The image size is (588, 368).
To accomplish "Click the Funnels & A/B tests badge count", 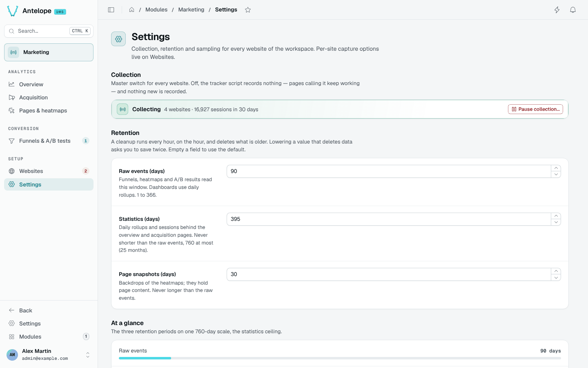I will (x=86, y=141).
